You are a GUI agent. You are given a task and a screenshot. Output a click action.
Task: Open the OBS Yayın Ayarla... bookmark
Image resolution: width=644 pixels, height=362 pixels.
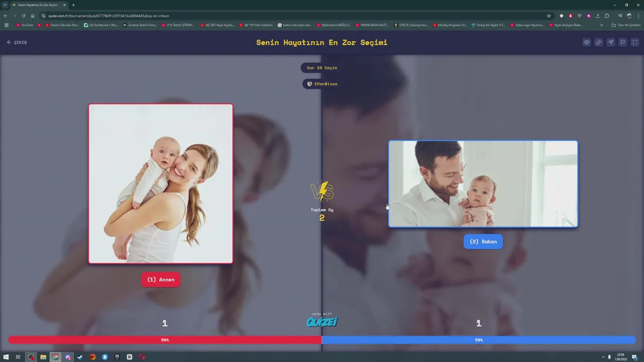point(217,25)
